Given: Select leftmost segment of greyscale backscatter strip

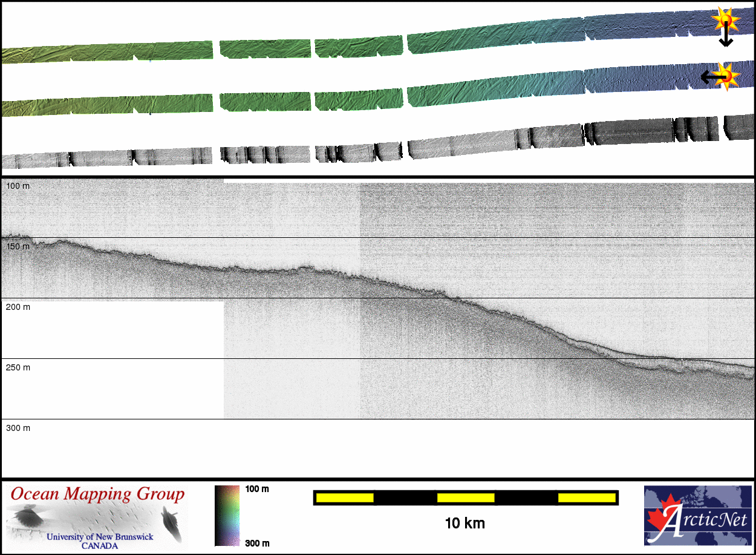Looking at the screenshot, I should coord(35,160).
